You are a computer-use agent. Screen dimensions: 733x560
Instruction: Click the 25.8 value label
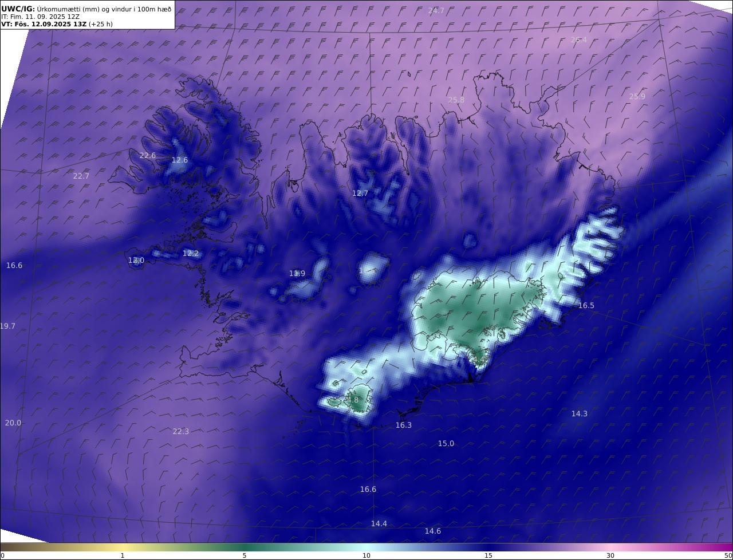click(456, 100)
